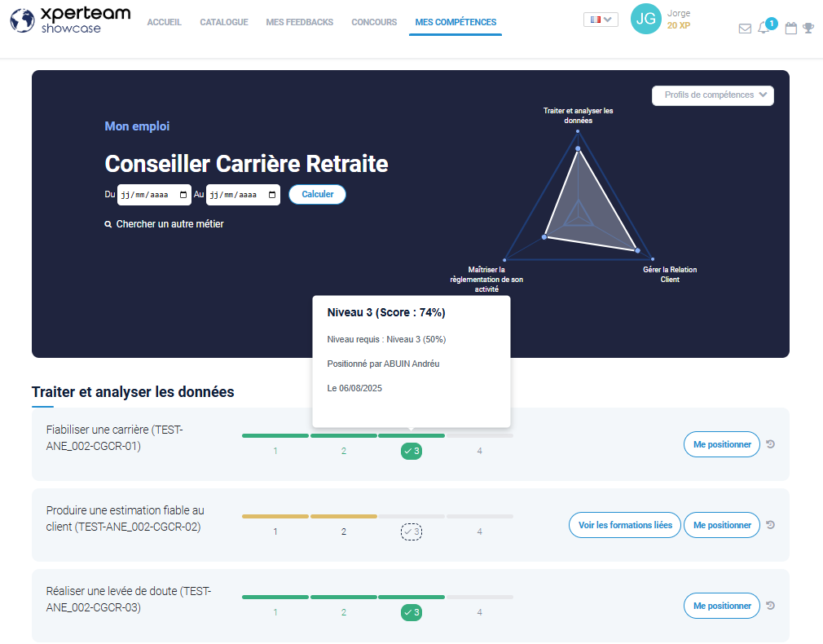Click Voir les formations liées button
The height and width of the screenshot is (644, 823).
point(624,525)
